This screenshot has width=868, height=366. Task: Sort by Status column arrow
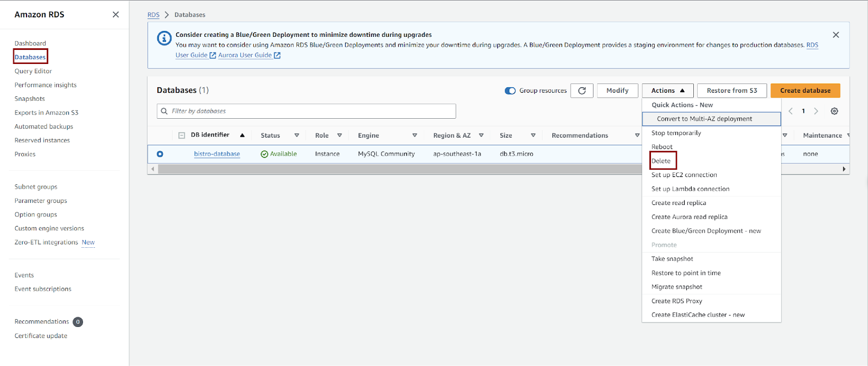[297, 136]
